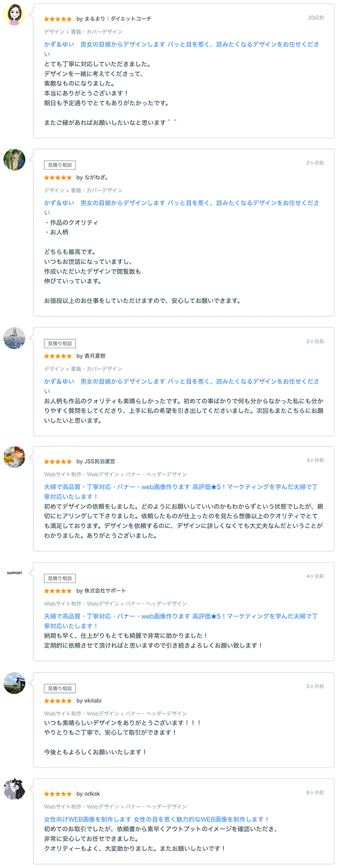Click JSS民泊運営's profile picture

point(14,457)
